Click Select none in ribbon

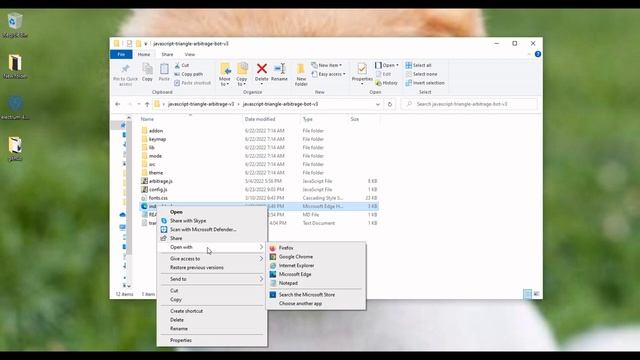click(x=421, y=74)
